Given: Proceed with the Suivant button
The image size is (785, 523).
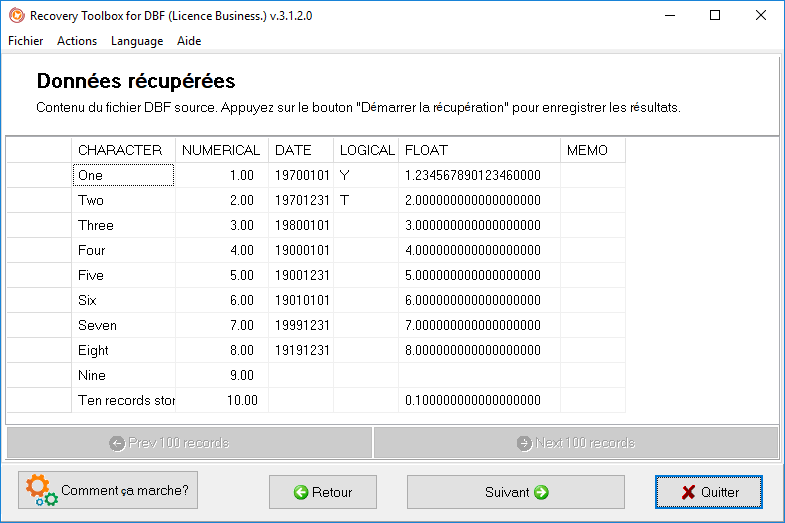Looking at the screenshot, I should (x=516, y=492).
